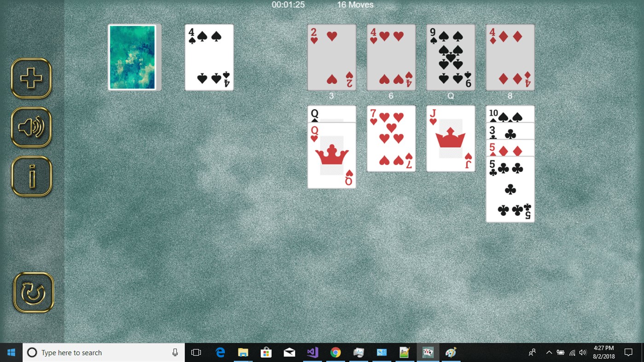
Task: Click the face-down stock pile
Action: 133,57
